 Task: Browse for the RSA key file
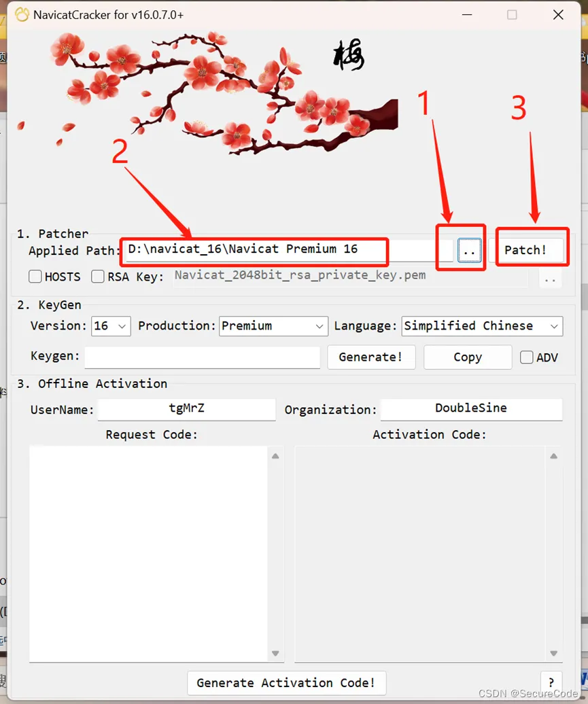point(550,279)
